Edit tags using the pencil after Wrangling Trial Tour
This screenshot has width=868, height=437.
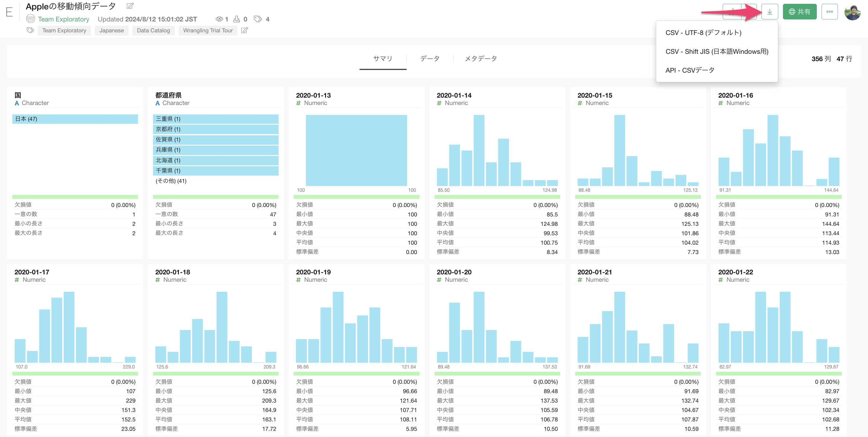pos(245,30)
